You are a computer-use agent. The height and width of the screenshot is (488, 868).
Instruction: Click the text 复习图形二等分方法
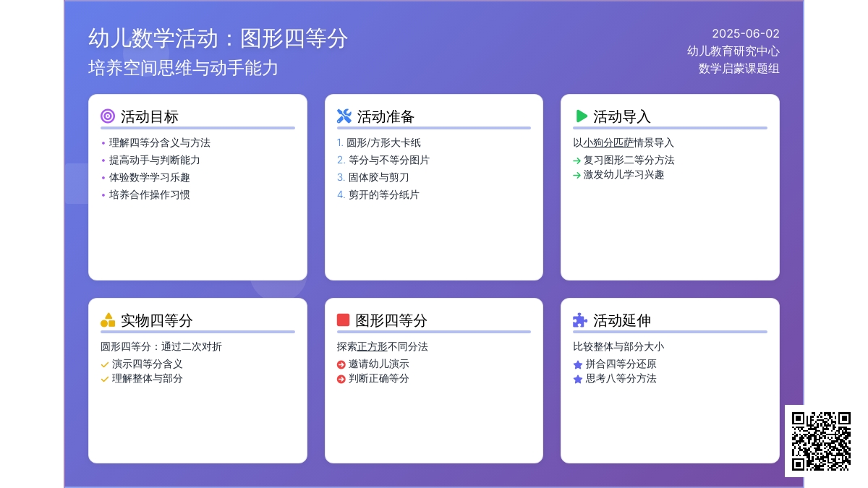[x=629, y=160]
